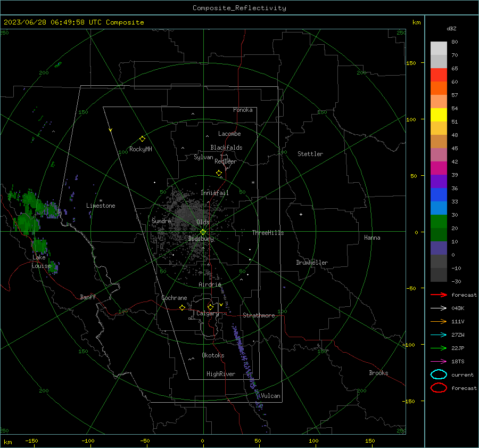Click the white plus marker west of Hanna

pyautogui.click(x=301, y=214)
